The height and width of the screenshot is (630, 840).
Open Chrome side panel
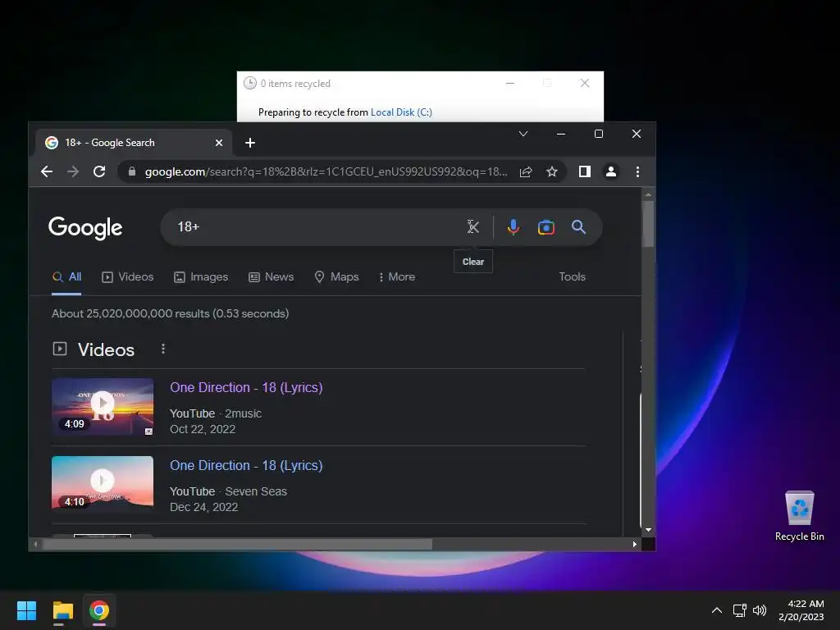click(584, 171)
